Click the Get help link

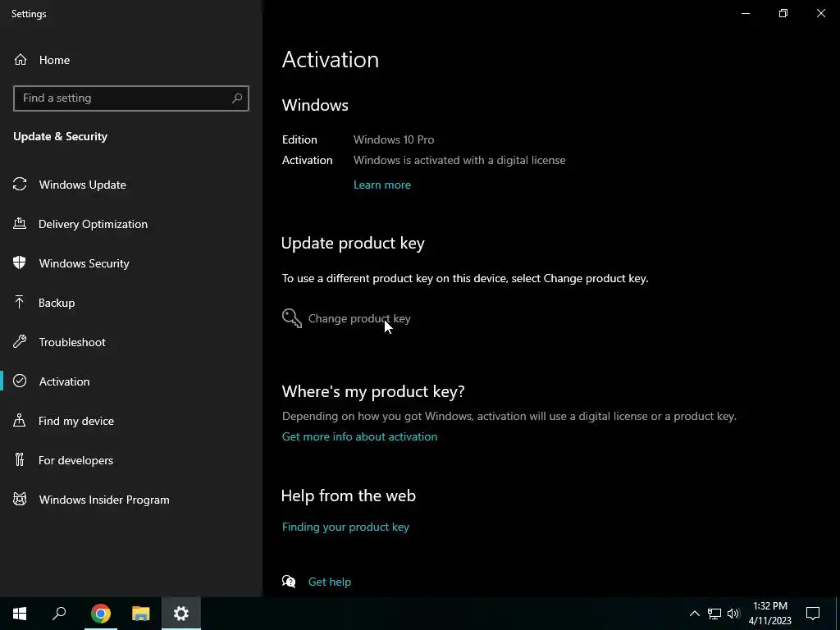pyautogui.click(x=330, y=582)
